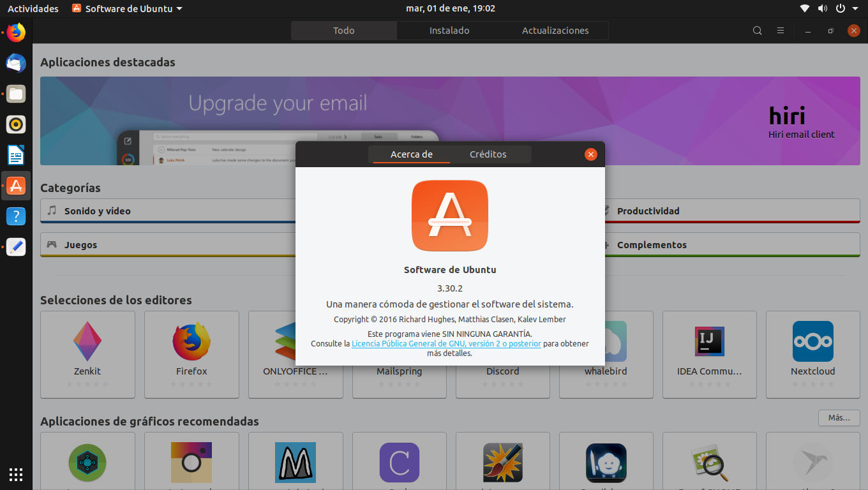Open the Complementos category
Screen dimensions: 868x490
point(732,245)
